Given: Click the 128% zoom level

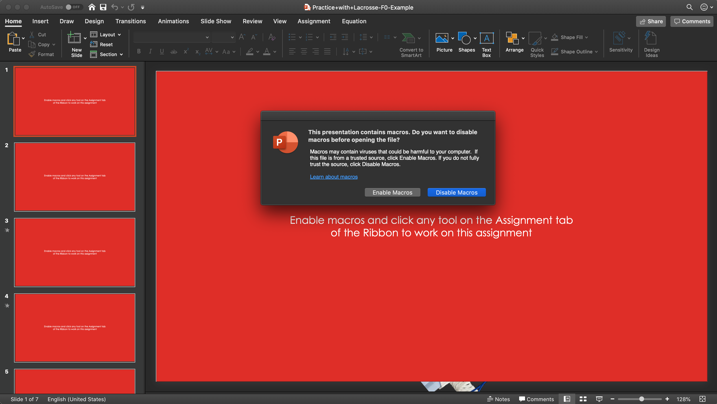Looking at the screenshot, I should (684, 399).
